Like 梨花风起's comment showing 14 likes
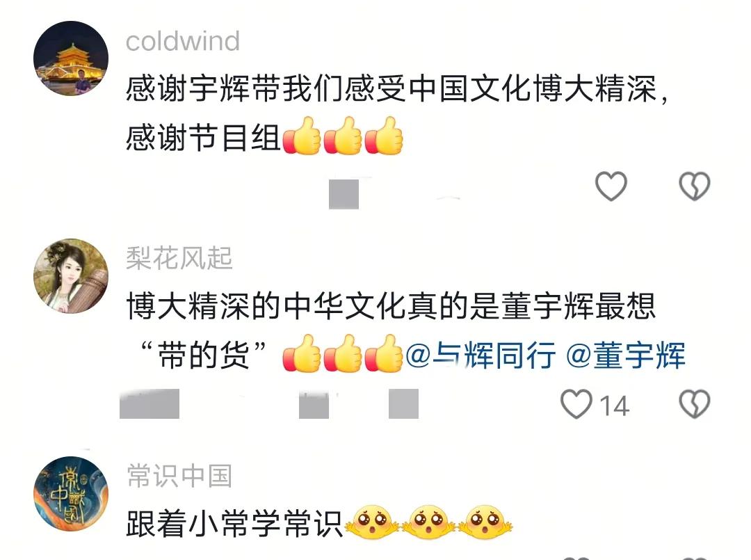Image resolution: width=751 pixels, height=560 pixels. [576, 404]
